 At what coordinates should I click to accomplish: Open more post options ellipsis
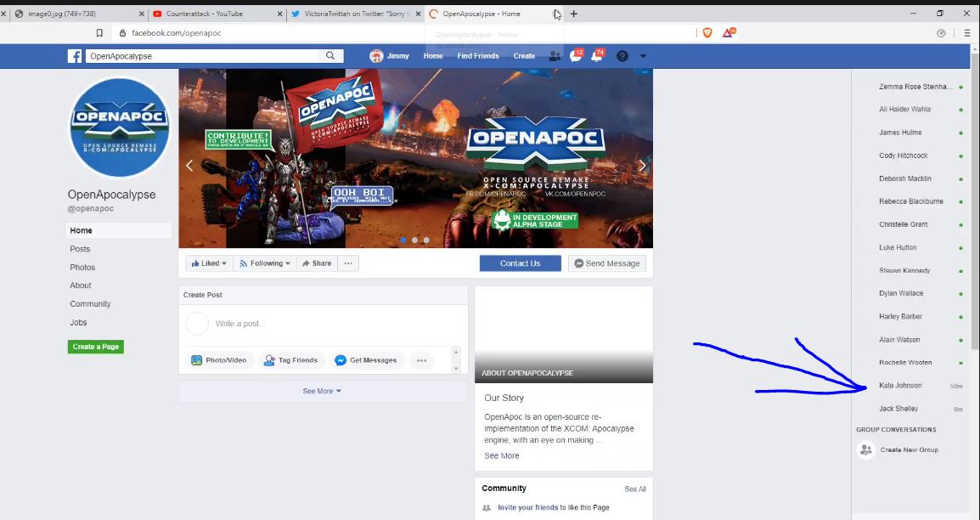(x=422, y=360)
